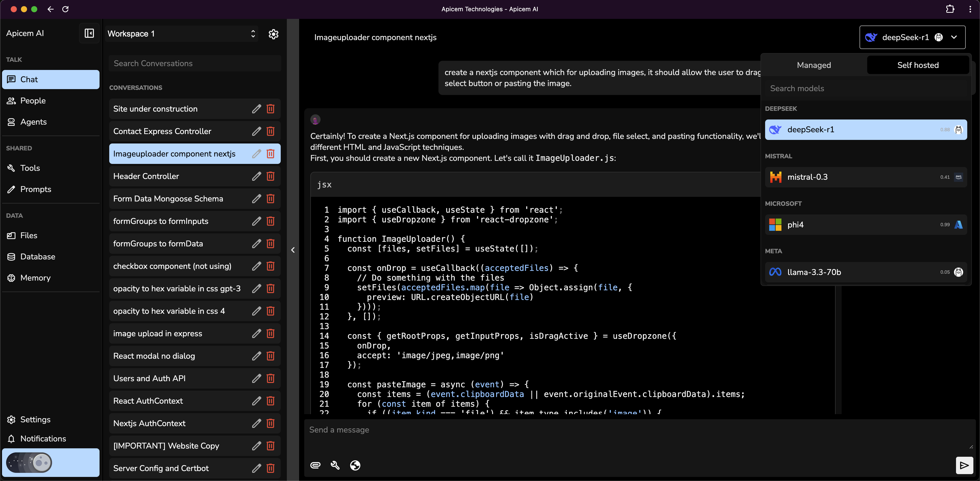This screenshot has width=980, height=481.
Task: Rename the Site under construction conversation
Action: pos(256,109)
